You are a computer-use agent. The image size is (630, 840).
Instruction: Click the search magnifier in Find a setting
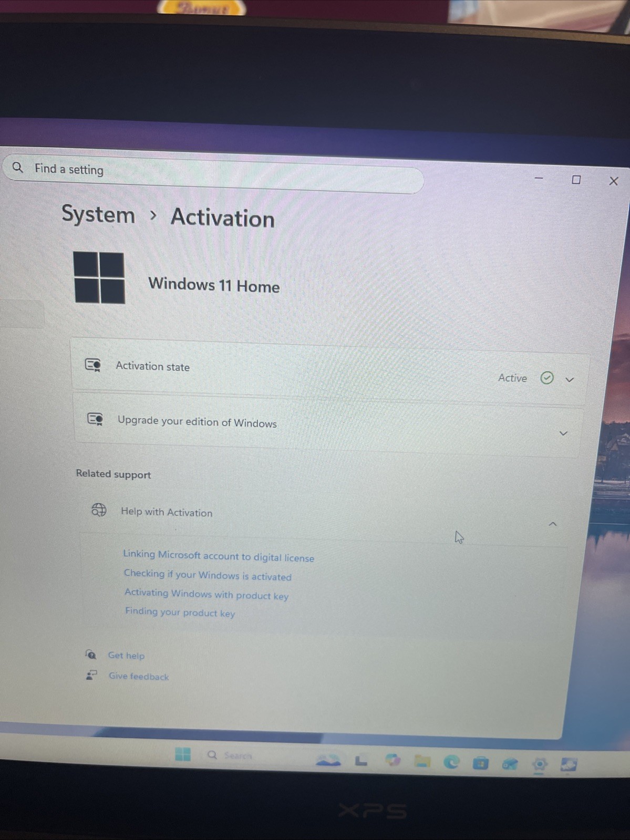18,168
